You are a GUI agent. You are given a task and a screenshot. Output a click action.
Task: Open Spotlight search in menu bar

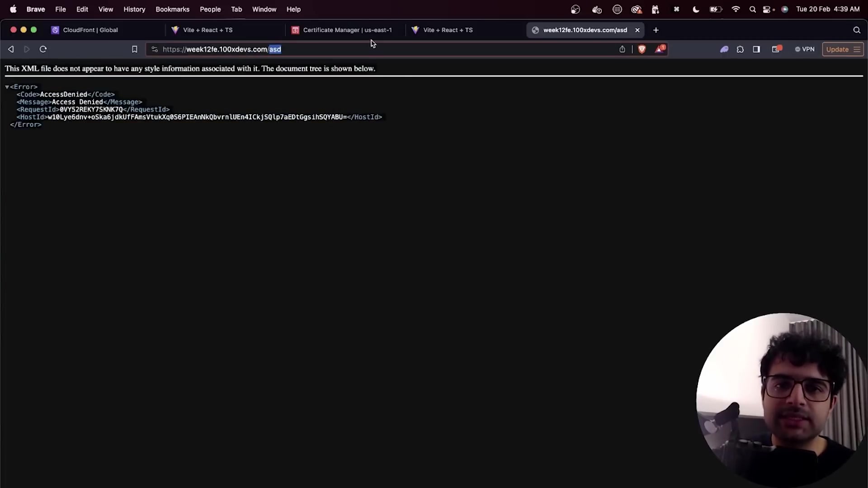752,9
